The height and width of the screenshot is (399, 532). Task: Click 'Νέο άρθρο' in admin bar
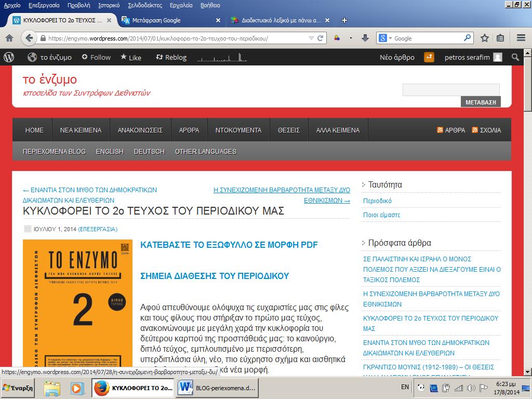click(397, 57)
